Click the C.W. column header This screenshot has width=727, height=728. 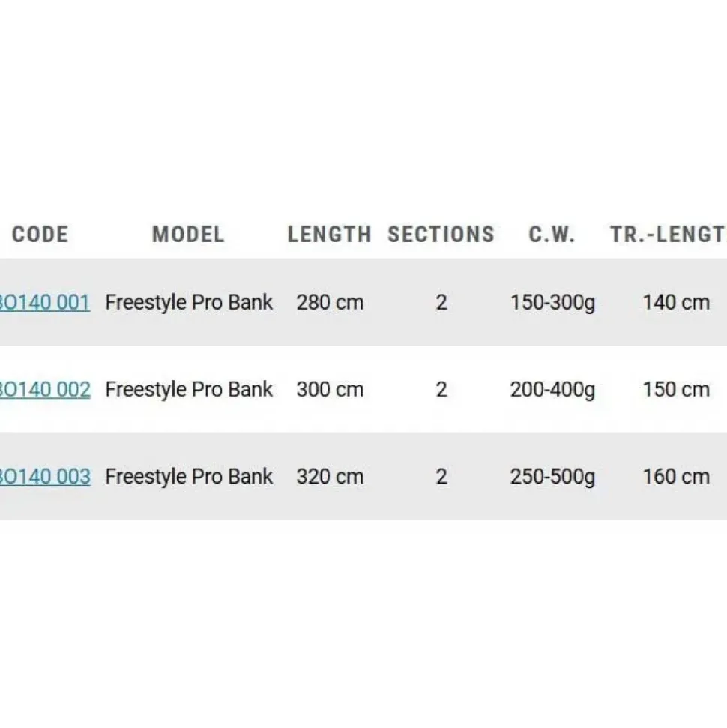pyautogui.click(x=552, y=235)
